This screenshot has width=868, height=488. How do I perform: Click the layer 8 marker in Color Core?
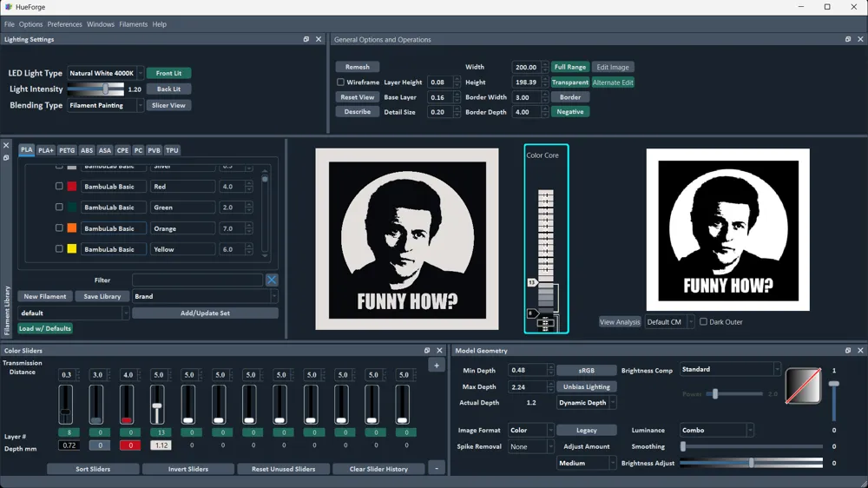click(531, 313)
